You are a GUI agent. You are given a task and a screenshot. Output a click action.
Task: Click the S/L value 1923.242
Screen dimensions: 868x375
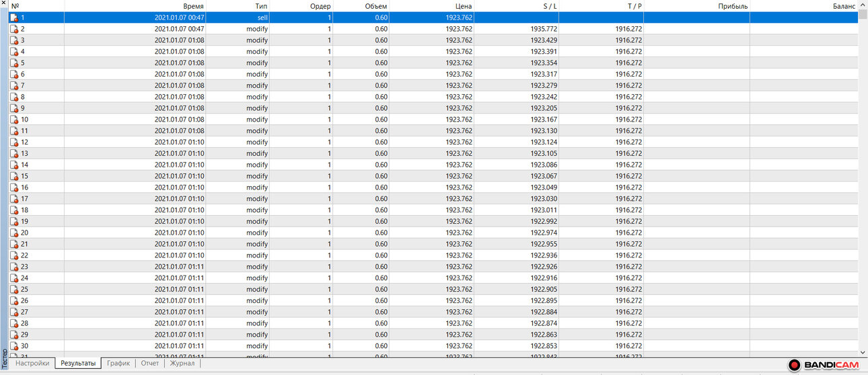coord(544,97)
